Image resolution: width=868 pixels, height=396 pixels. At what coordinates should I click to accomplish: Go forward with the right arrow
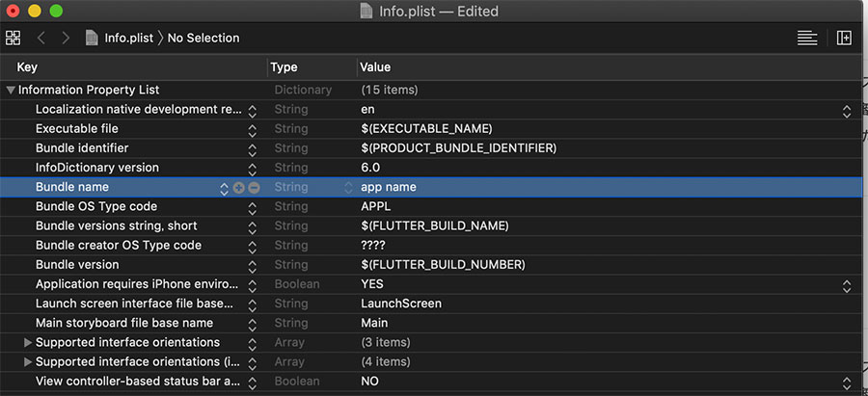click(x=66, y=38)
